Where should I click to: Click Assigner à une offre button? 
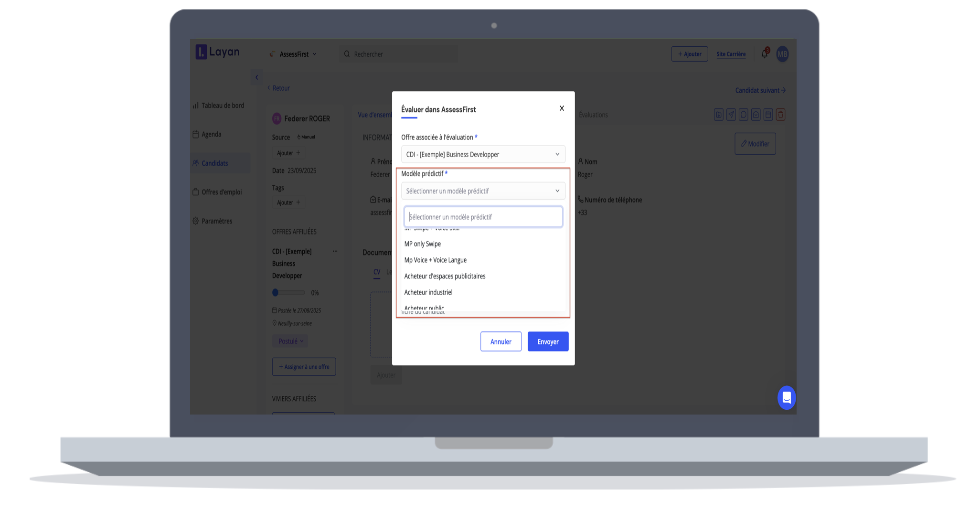point(304,367)
